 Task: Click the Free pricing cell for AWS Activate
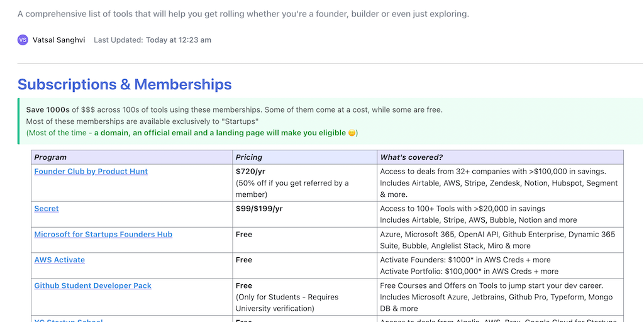coord(244,260)
